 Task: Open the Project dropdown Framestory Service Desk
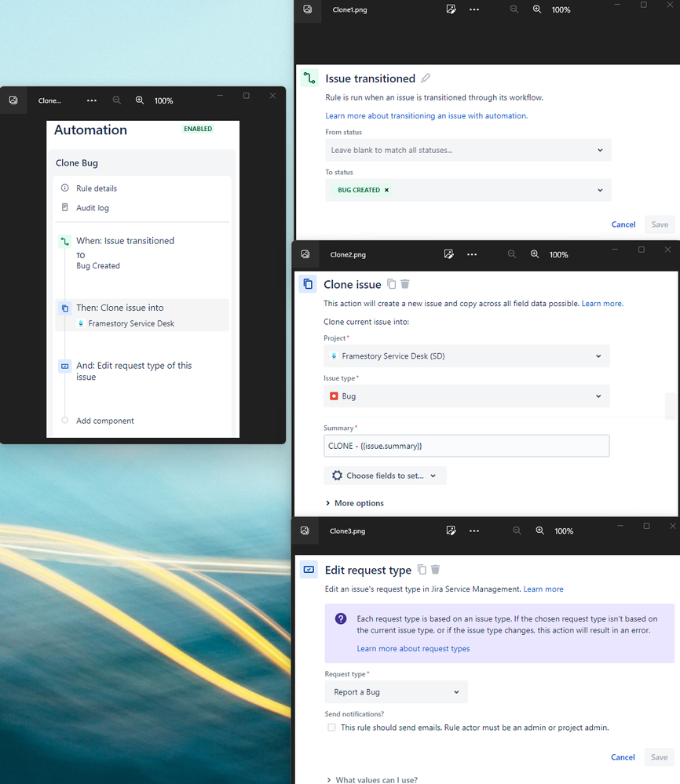(x=466, y=356)
